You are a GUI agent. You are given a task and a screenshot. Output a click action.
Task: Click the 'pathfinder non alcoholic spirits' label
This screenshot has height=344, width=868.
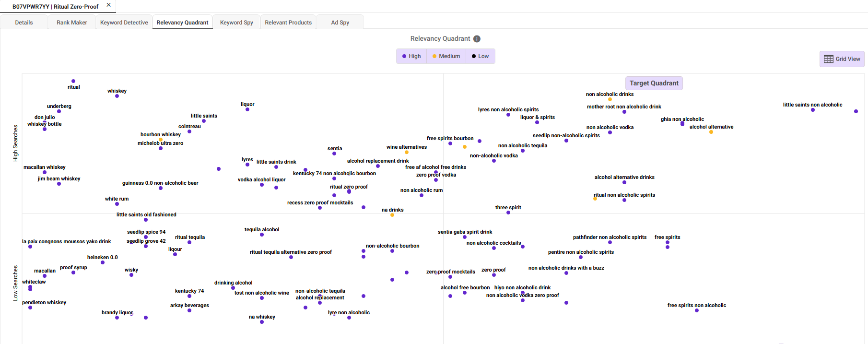[610, 237]
